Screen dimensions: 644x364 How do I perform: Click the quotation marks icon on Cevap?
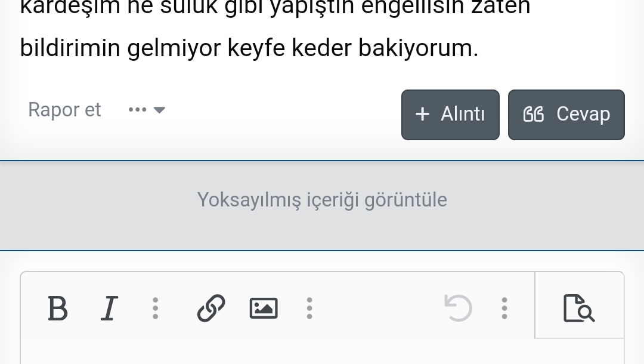coord(533,114)
